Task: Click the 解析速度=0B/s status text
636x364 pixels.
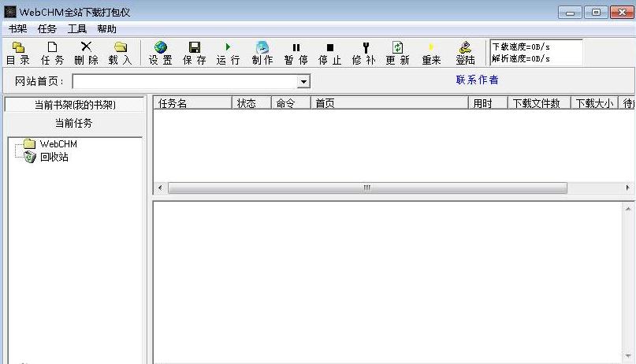Action: point(521,59)
